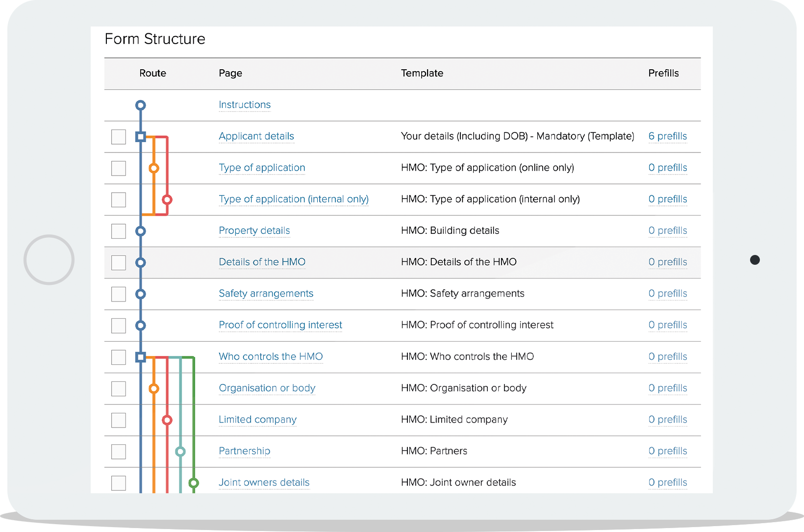Click the square branch node on Applicant details
This screenshot has height=532, width=804.
[x=141, y=137]
